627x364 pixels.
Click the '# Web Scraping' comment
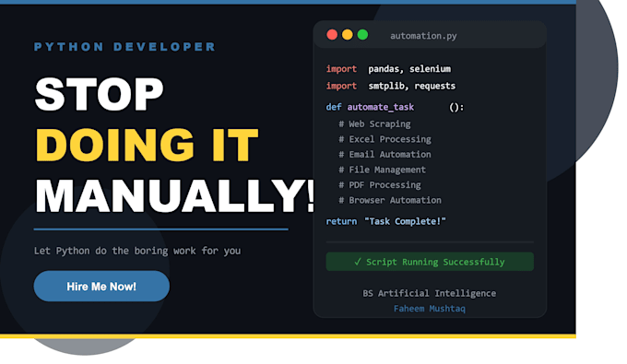tap(374, 124)
